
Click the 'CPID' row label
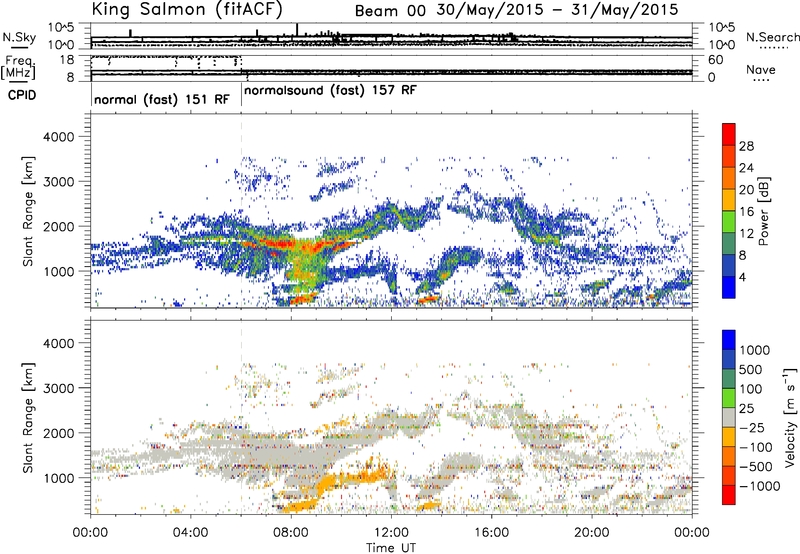(22, 95)
